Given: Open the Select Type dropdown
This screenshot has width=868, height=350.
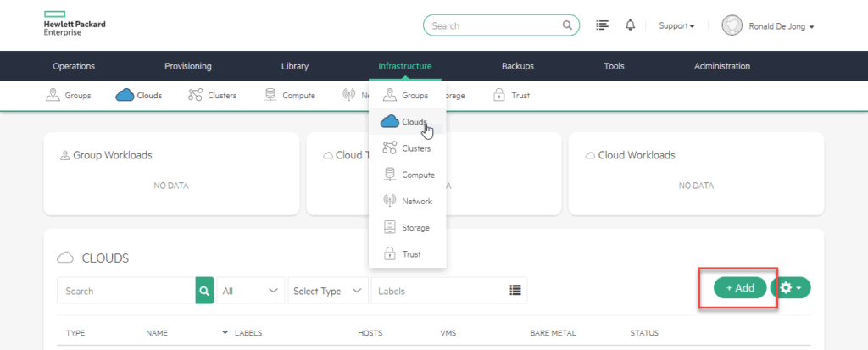Looking at the screenshot, I should (x=330, y=291).
